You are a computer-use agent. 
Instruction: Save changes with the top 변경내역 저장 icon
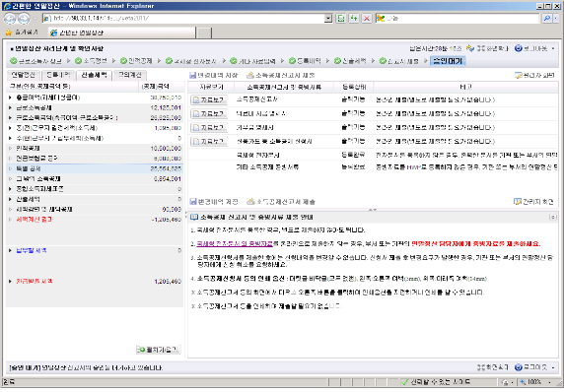click(193, 75)
